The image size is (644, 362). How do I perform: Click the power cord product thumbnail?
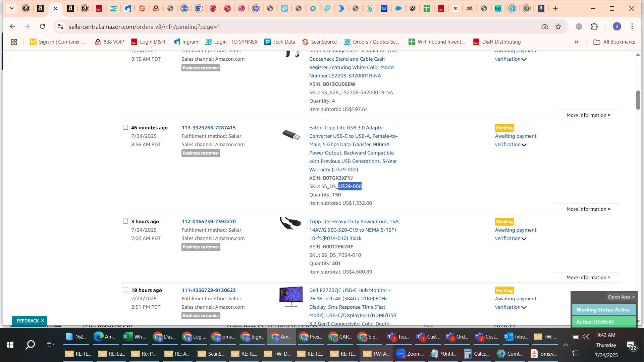pos(290,224)
